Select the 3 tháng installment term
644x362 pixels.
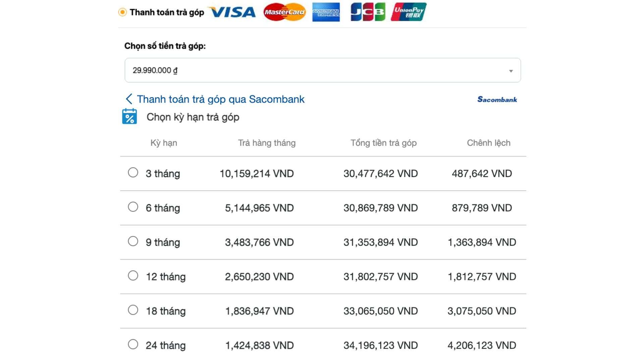pyautogui.click(x=133, y=173)
